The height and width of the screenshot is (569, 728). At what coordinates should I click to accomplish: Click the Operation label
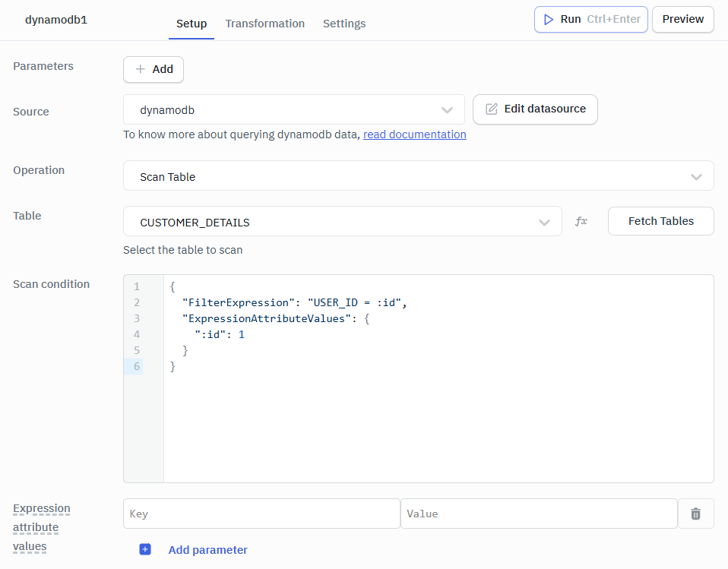click(x=39, y=170)
